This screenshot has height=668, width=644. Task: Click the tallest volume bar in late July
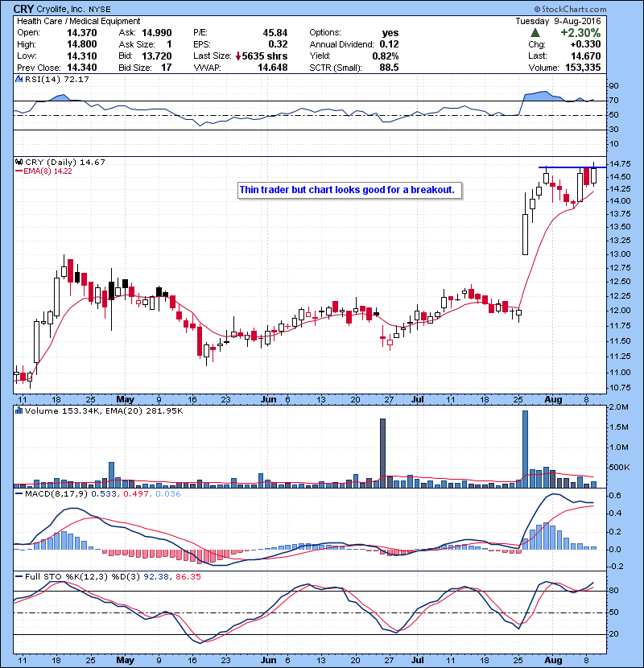pyautogui.click(x=525, y=449)
